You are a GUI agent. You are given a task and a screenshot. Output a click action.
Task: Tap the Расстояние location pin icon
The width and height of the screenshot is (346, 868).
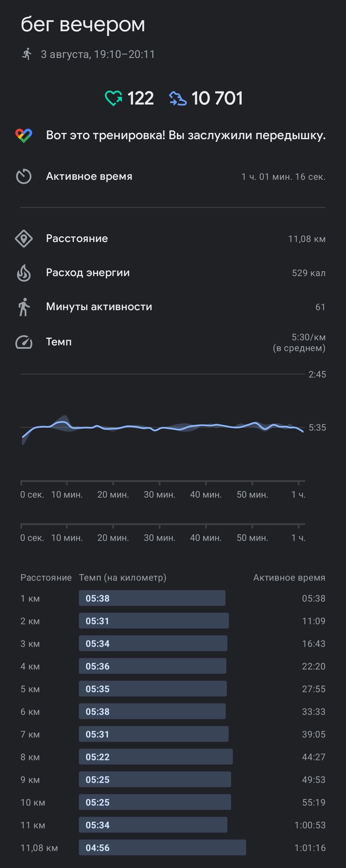(24, 239)
